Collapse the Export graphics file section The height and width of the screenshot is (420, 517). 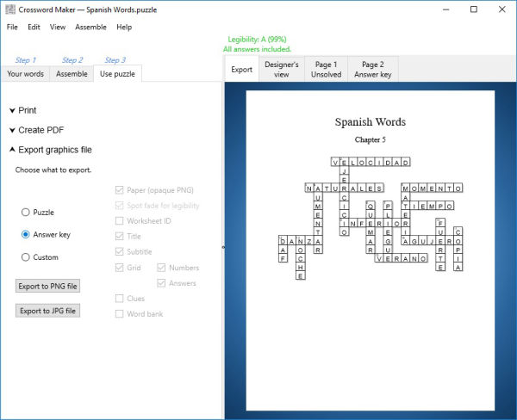51,150
